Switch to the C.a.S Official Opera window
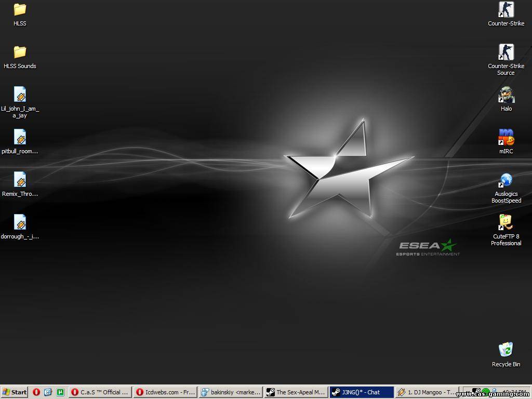Screen dimensions: 532x399 (100, 392)
